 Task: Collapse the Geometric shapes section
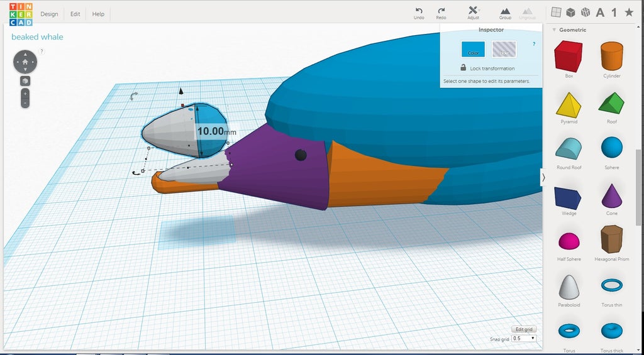tap(554, 30)
